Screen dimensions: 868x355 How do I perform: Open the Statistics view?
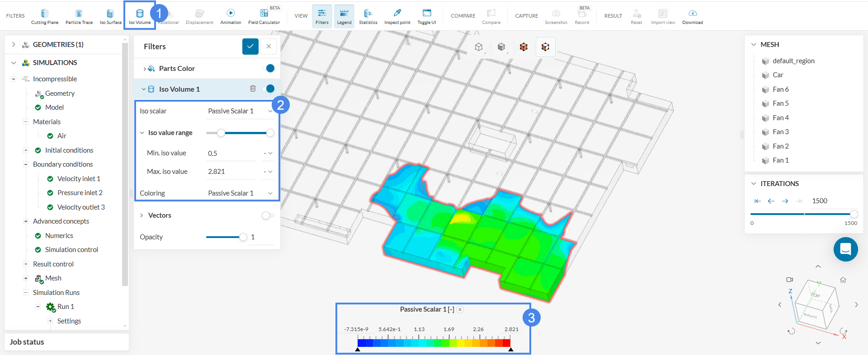pos(368,16)
